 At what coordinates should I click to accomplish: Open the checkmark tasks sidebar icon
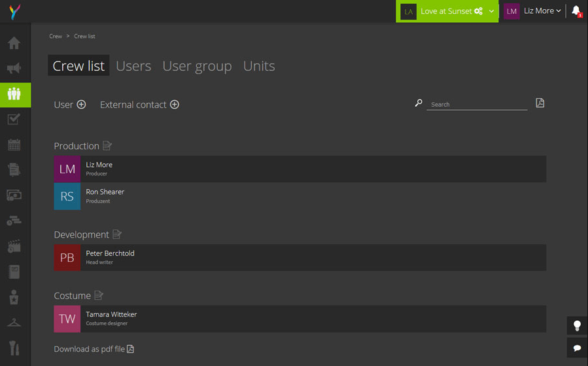point(14,119)
